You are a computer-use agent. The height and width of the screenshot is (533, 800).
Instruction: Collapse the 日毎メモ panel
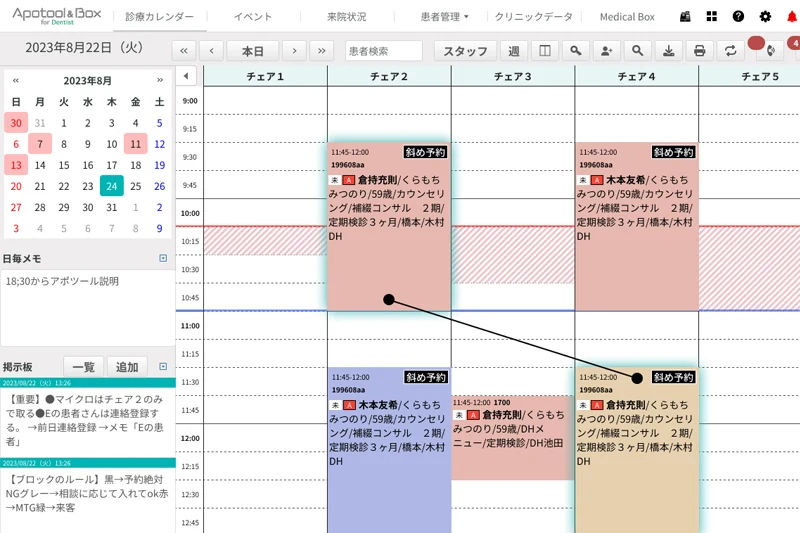click(x=163, y=258)
